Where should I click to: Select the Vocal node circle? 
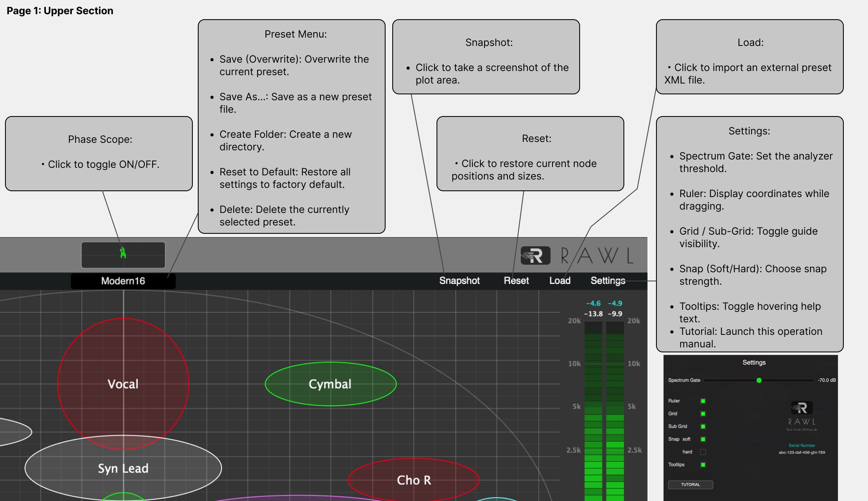click(123, 384)
